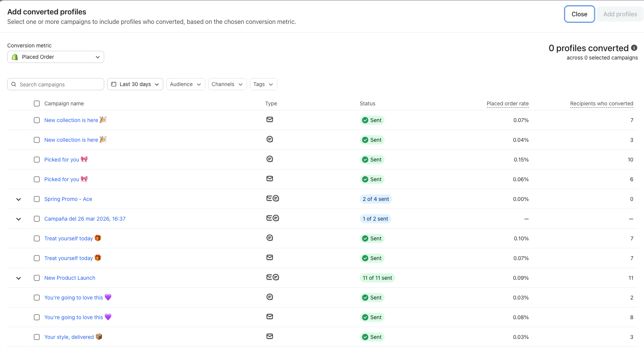Expand the Spring Promo - Ace row
Image resolution: width=644 pixels, height=348 pixels.
19,199
